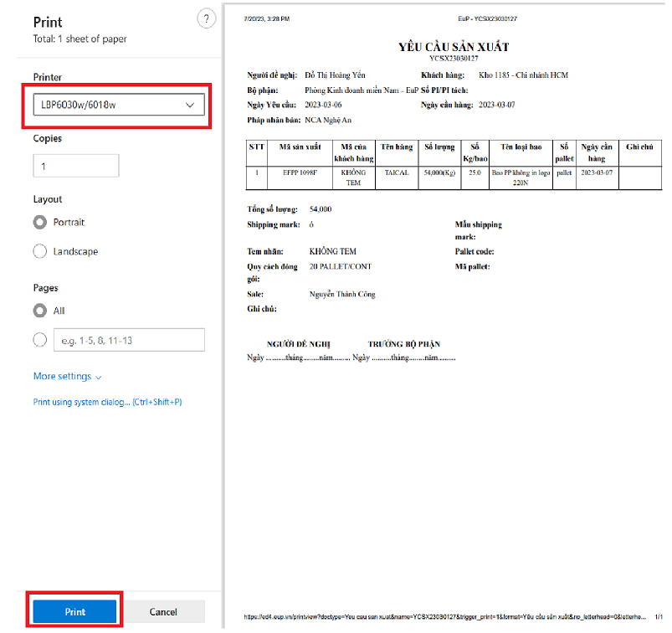The width and height of the screenshot is (672, 633).
Task: Click the NGƯỜI ĐỀ NGHỊ signature heading
Action: click(x=299, y=344)
